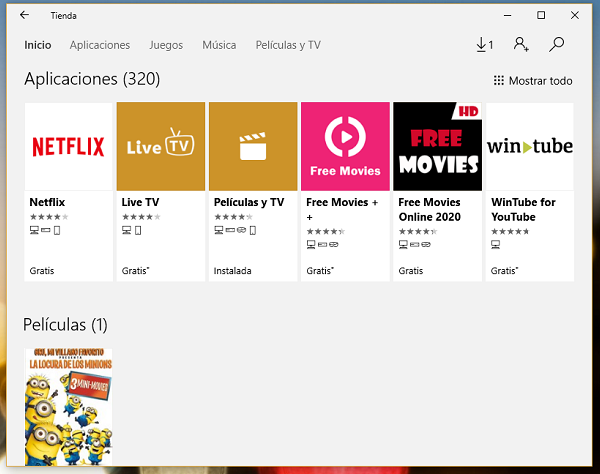Click the Free Movies Online 2020 title
This screenshot has height=474, width=600.
coord(429,209)
